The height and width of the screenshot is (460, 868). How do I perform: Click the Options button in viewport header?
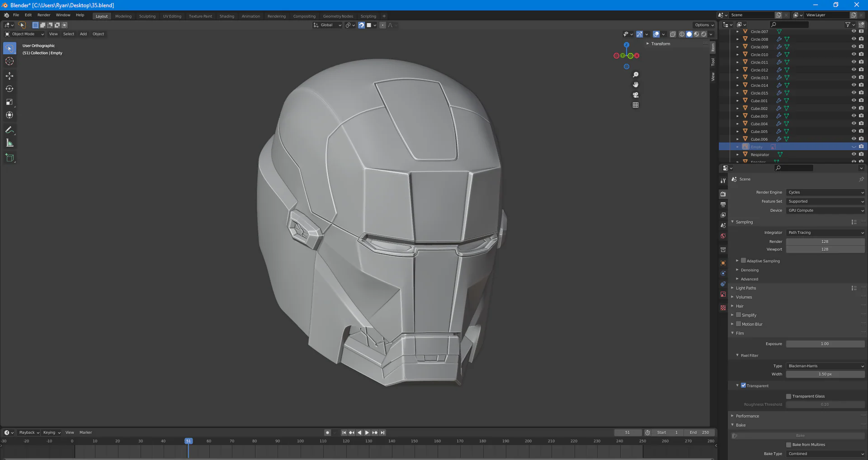(704, 25)
